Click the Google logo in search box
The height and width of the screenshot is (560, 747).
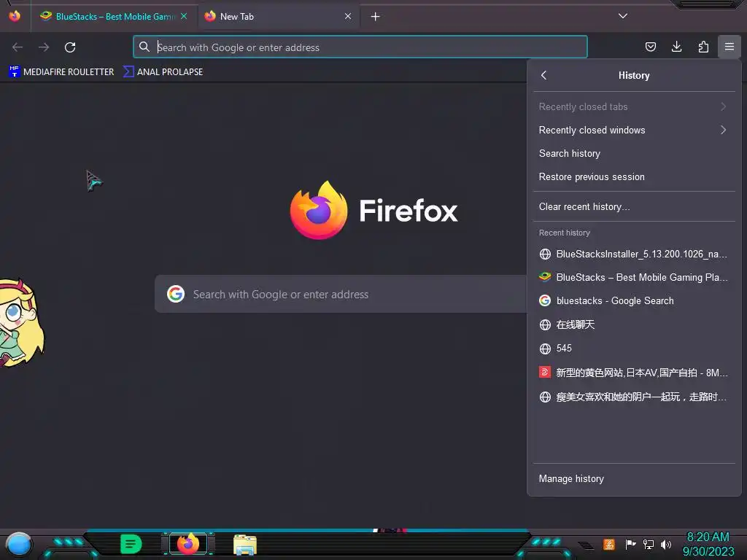pyautogui.click(x=176, y=294)
